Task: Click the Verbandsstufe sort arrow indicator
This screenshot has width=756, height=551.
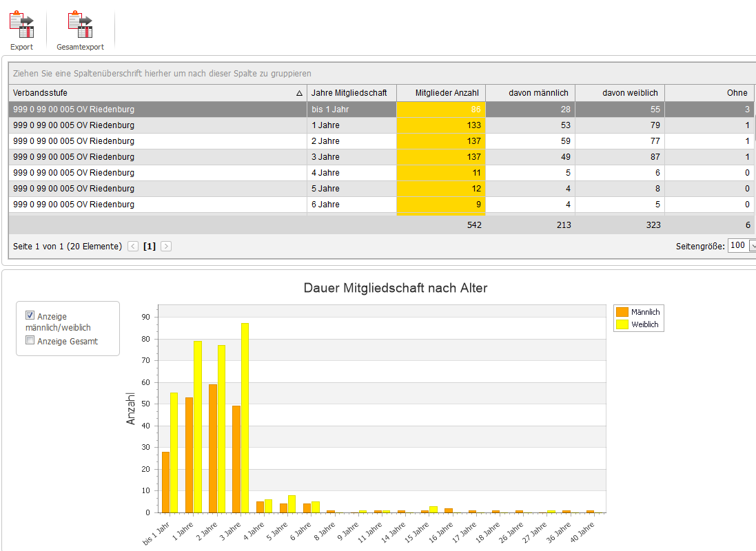Action: (x=299, y=94)
